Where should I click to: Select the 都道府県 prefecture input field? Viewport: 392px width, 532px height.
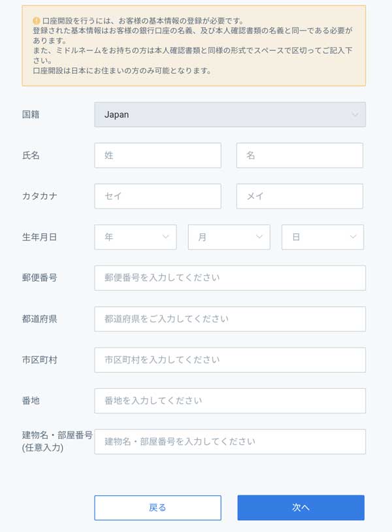coord(229,319)
